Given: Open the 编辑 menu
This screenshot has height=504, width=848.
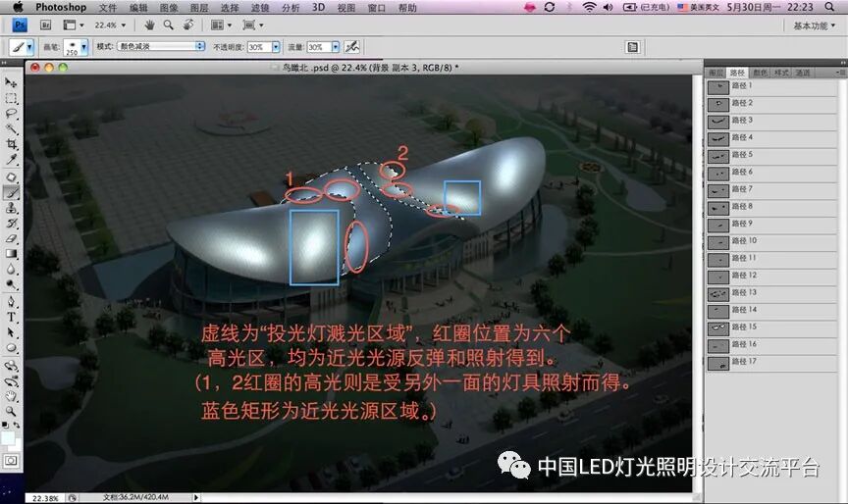Looking at the screenshot, I should point(138,8).
